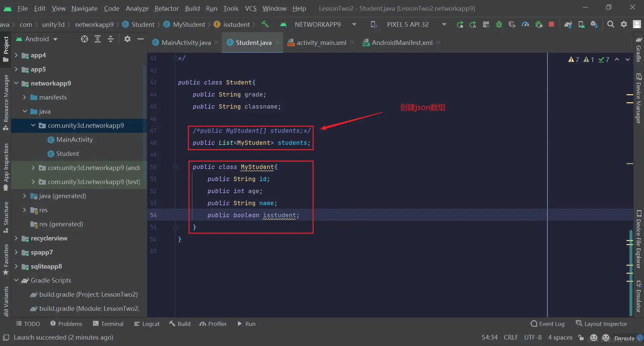644x346 pixels.
Task: Toggle the Device File Explorer panel
Action: 639,239
